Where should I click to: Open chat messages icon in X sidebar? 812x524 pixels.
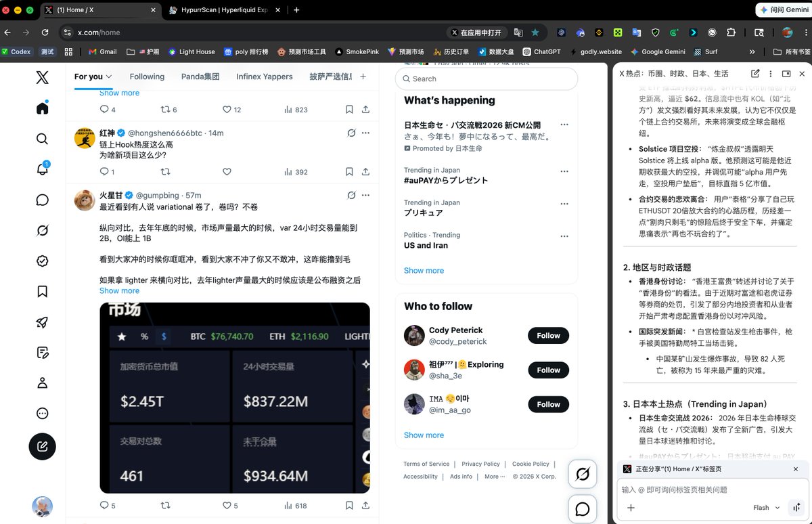[x=42, y=200]
